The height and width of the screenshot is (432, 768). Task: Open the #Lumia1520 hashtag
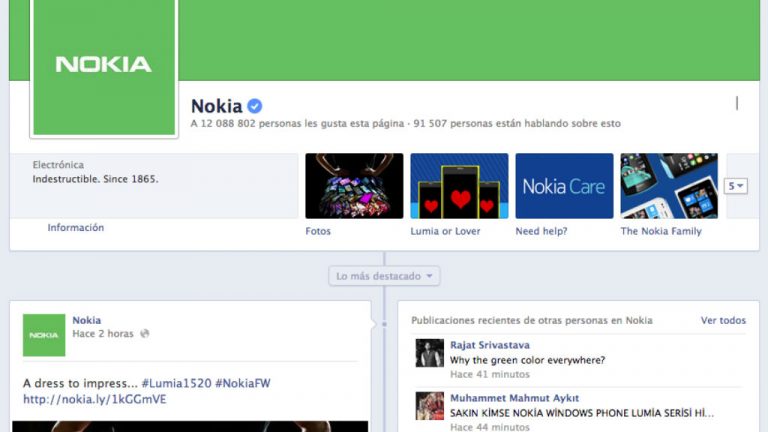click(176, 383)
